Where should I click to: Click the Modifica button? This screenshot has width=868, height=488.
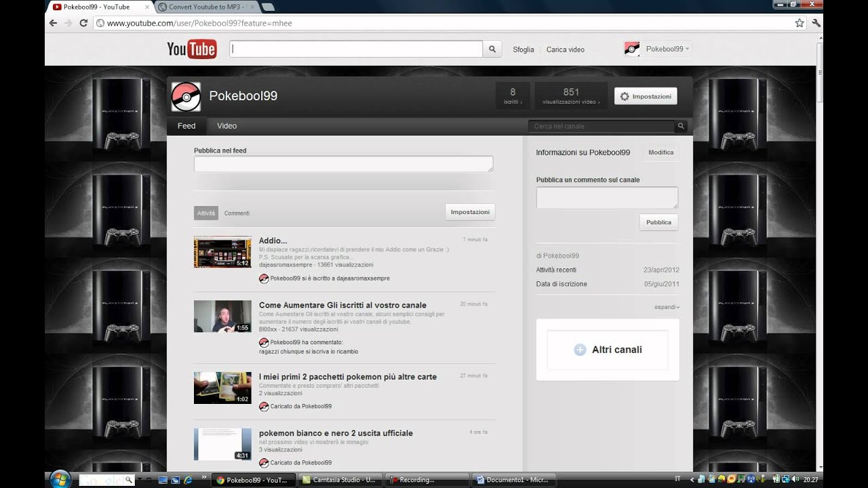[660, 152]
